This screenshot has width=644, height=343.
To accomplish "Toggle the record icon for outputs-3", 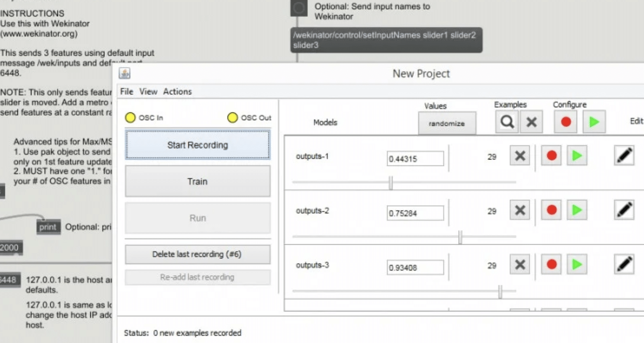I will coord(552,264).
